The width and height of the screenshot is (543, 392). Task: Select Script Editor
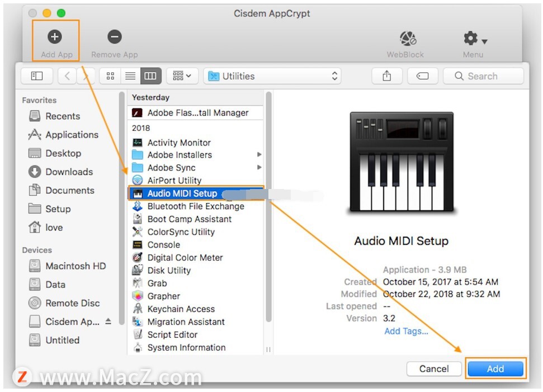195,334
